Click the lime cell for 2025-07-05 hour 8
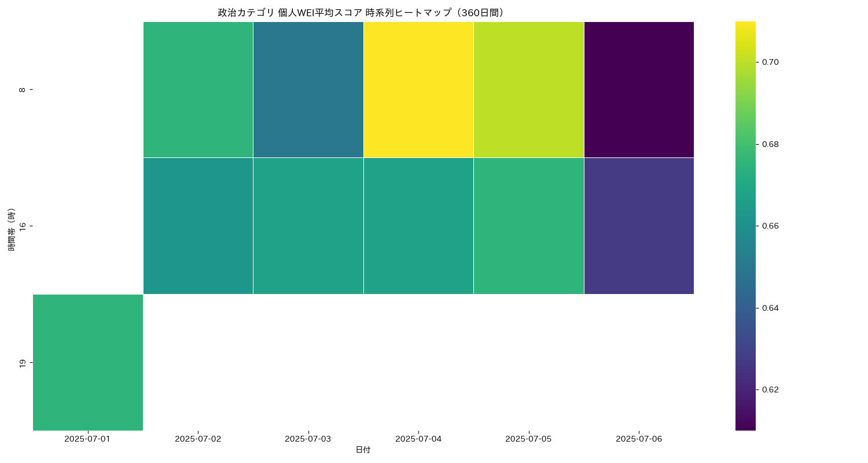The height and width of the screenshot is (463, 868). (x=529, y=89)
